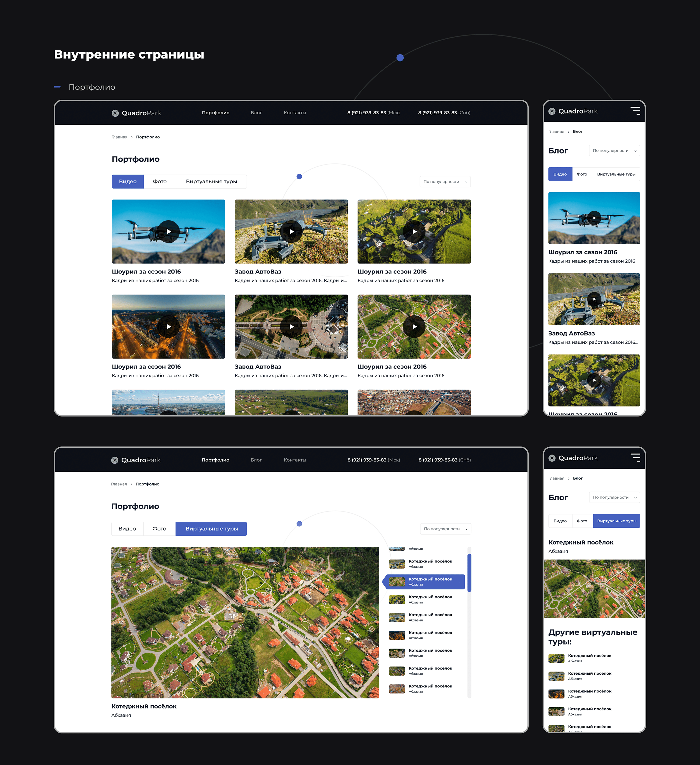The image size is (700, 765).
Task: Play the night city video
Action: (168, 327)
